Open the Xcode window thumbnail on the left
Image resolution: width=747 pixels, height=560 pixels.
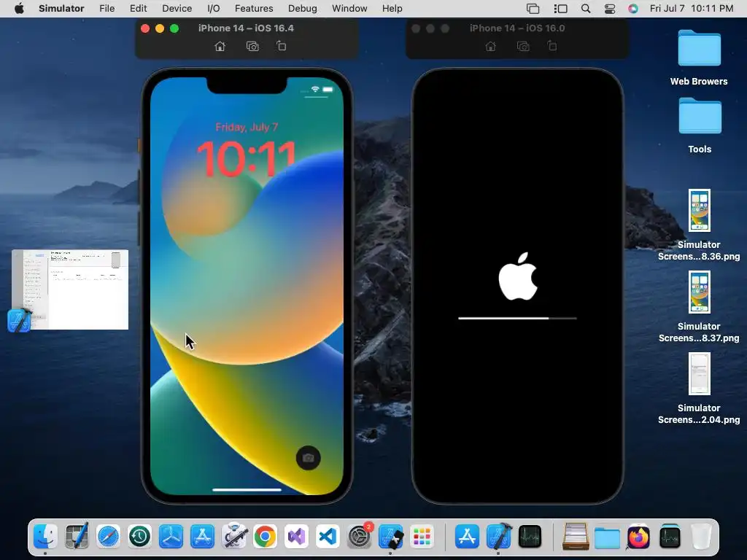coord(70,289)
